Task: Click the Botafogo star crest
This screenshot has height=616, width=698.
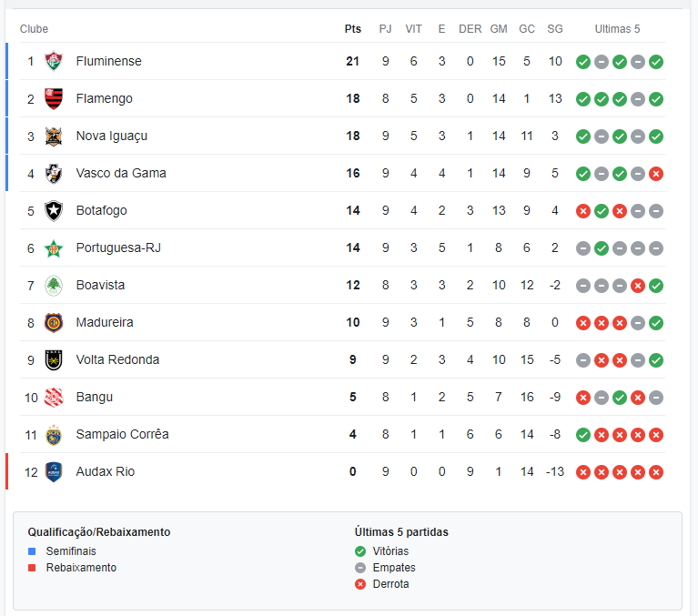Action: tap(54, 211)
